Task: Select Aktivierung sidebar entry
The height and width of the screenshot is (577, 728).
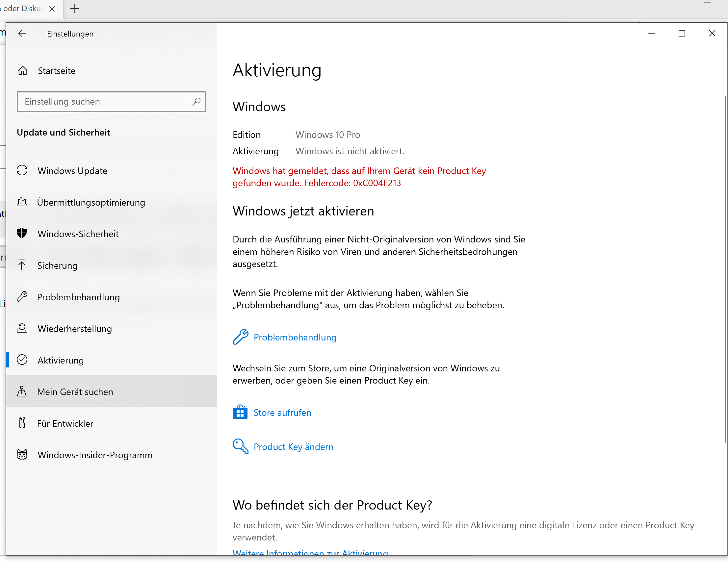Action: click(x=112, y=360)
